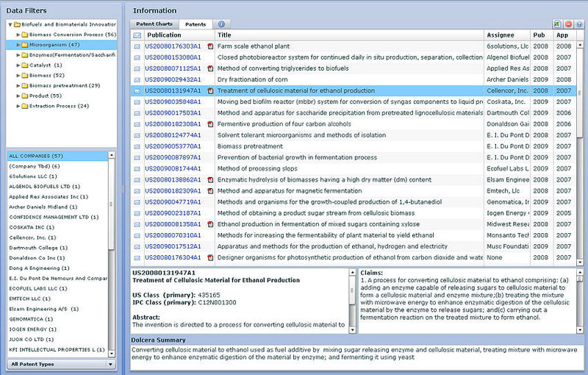Click the mail icon beside US20080153080A1
Screen dimensions: 588x375
136,57
